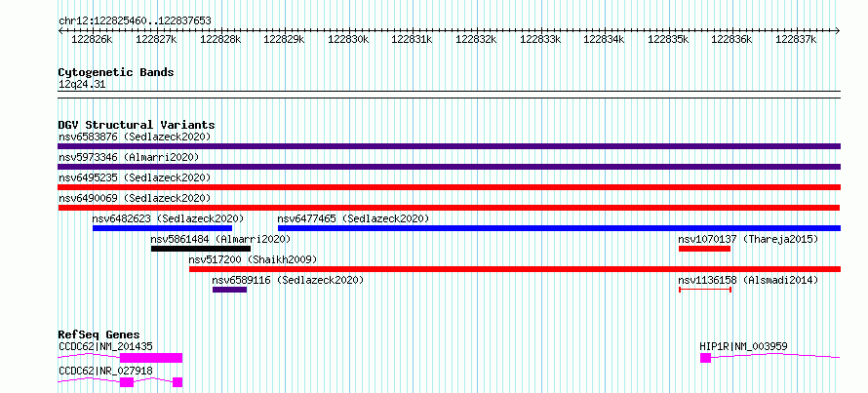
Task: Select the first exon of CCDC62|NR_027918
Action: (127, 382)
